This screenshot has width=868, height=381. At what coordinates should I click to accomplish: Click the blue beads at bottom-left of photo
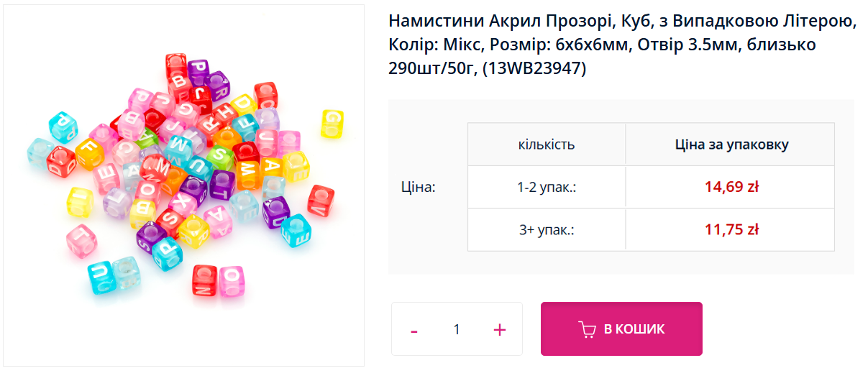tap(113, 276)
